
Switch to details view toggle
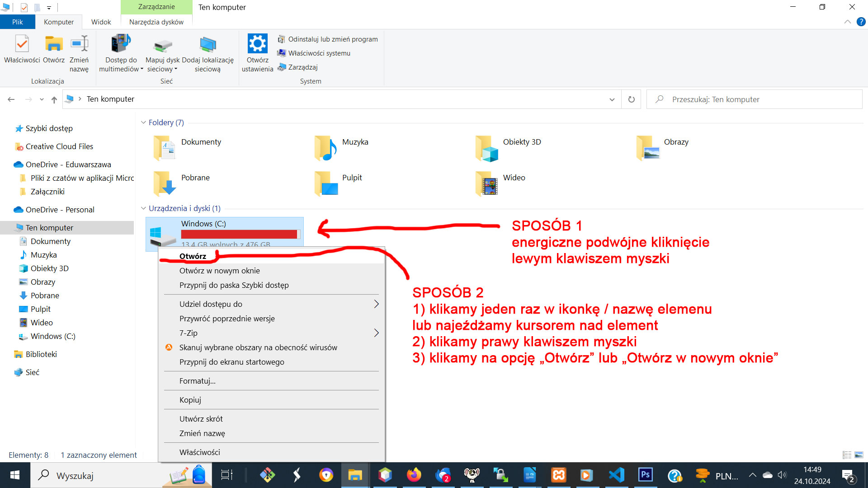tap(847, 455)
